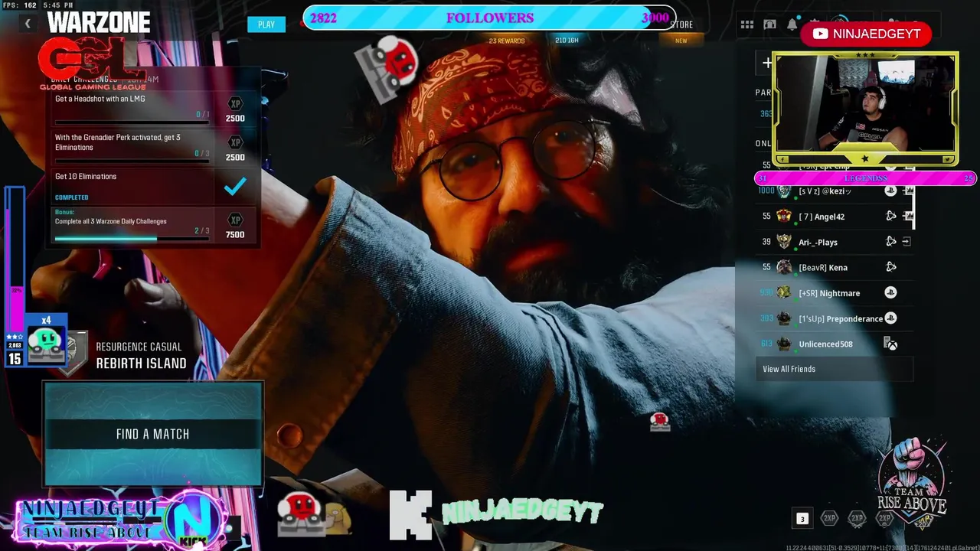Click friend row "[1'sUp] Preponderance"
This screenshot has height=551, width=980.
(835, 318)
